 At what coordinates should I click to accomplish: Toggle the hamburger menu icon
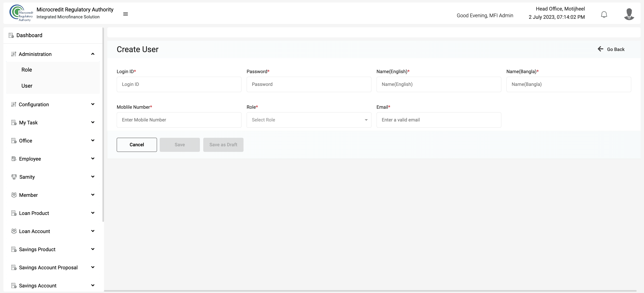pos(125,14)
